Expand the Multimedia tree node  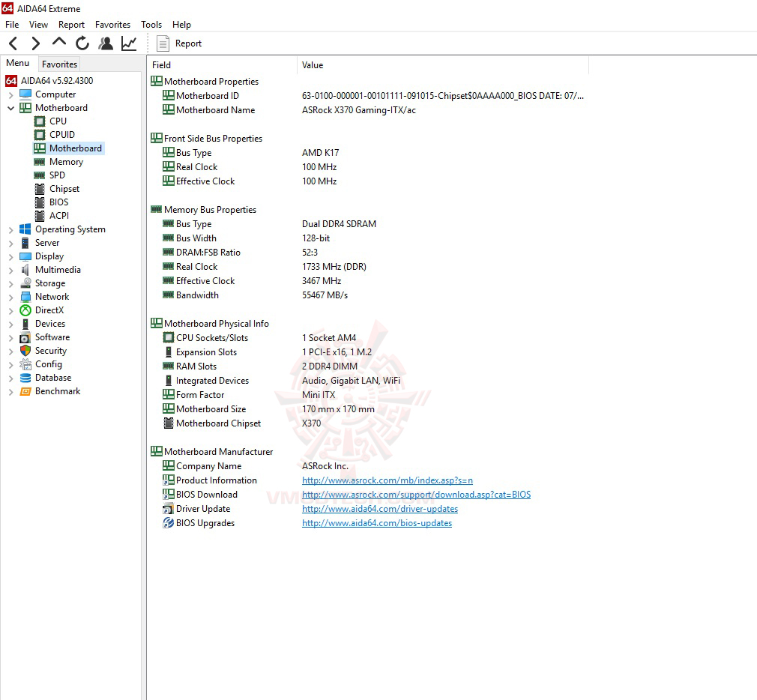10,271
